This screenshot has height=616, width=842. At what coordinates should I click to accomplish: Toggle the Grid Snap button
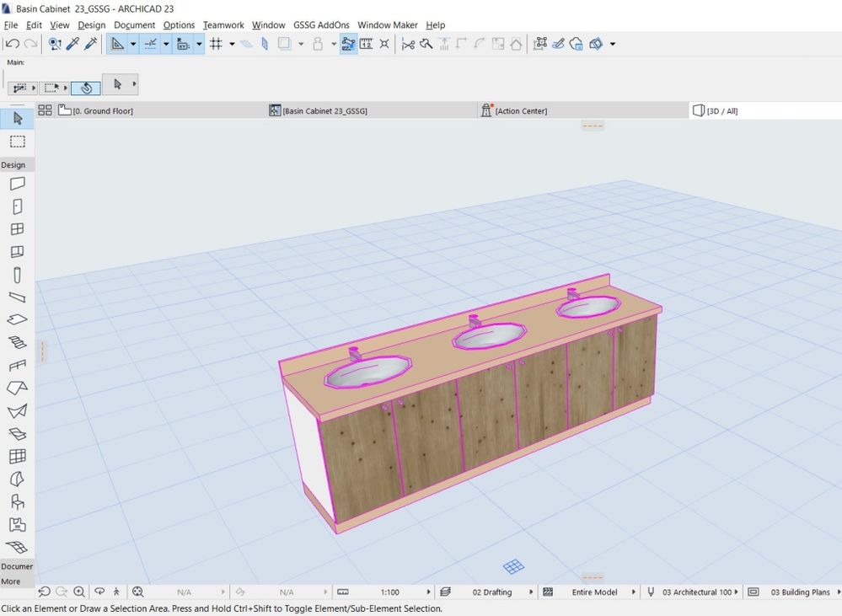[216, 44]
